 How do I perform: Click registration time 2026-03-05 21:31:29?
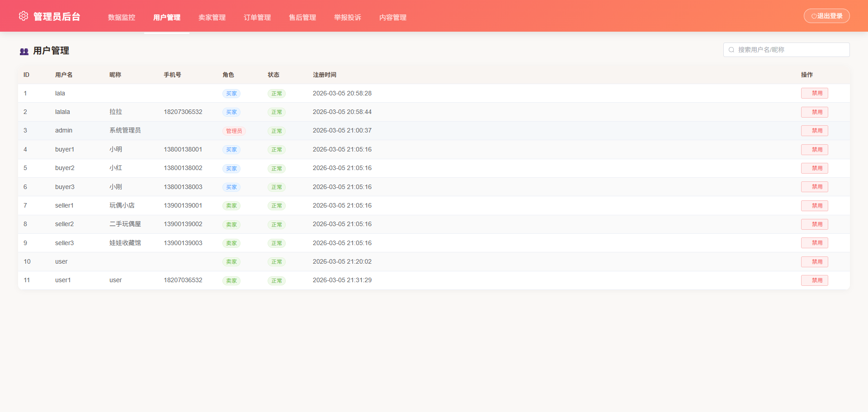click(342, 280)
